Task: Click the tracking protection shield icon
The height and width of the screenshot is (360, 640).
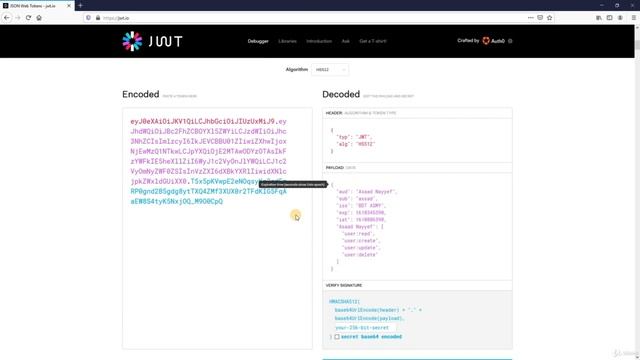Action: 89,18
